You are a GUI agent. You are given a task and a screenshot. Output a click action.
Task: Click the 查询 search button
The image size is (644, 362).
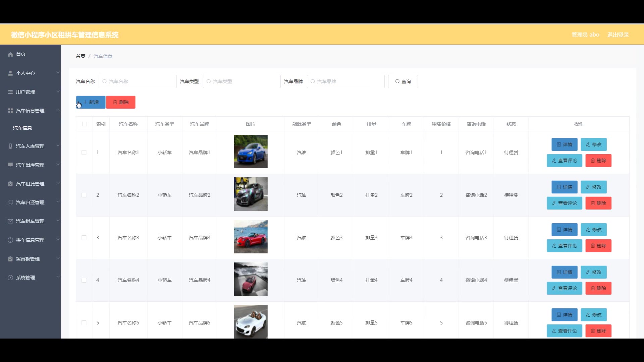click(x=403, y=81)
